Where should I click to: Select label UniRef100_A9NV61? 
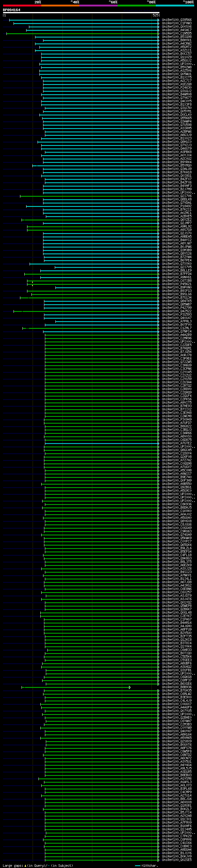click(177, 277)
